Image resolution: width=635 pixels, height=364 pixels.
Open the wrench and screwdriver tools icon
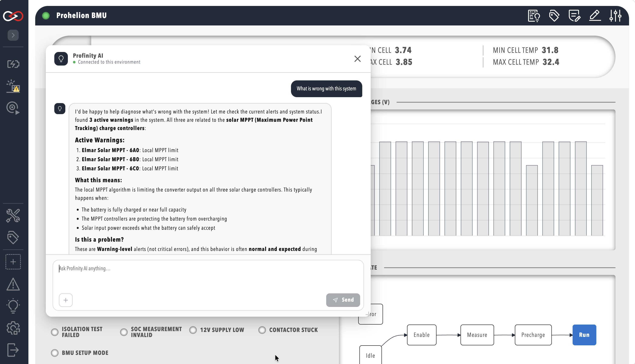tap(13, 216)
